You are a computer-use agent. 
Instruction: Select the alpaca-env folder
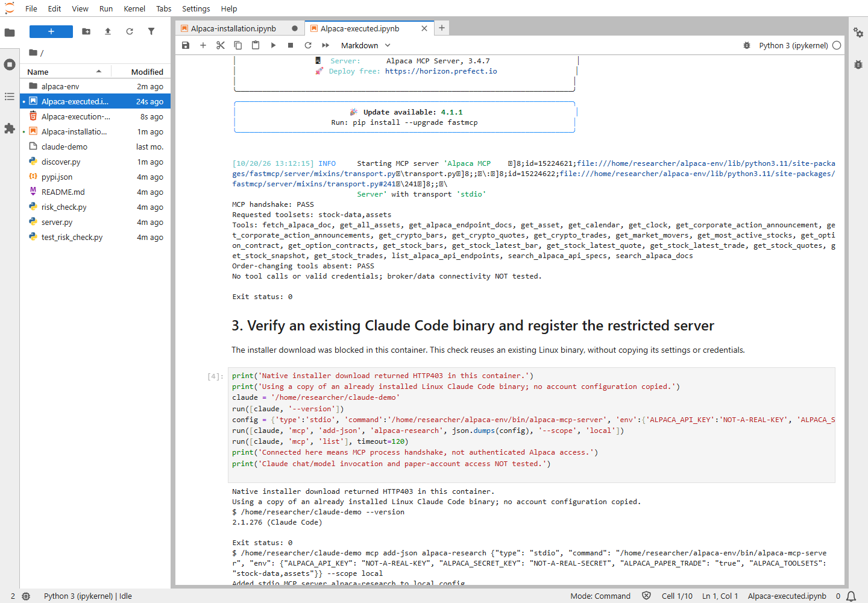pos(95,86)
